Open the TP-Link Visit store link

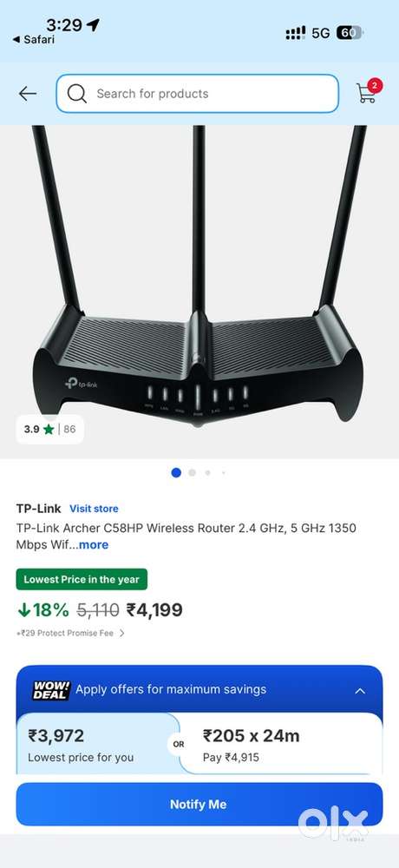coord(94,508)
